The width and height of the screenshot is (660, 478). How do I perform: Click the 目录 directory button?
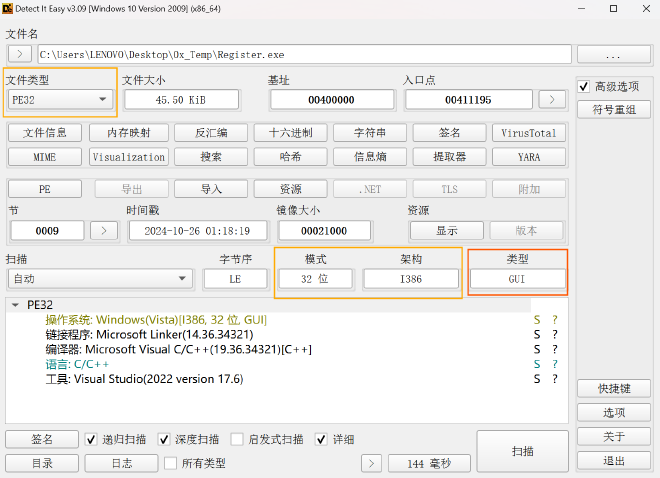(x=42, y=463)
